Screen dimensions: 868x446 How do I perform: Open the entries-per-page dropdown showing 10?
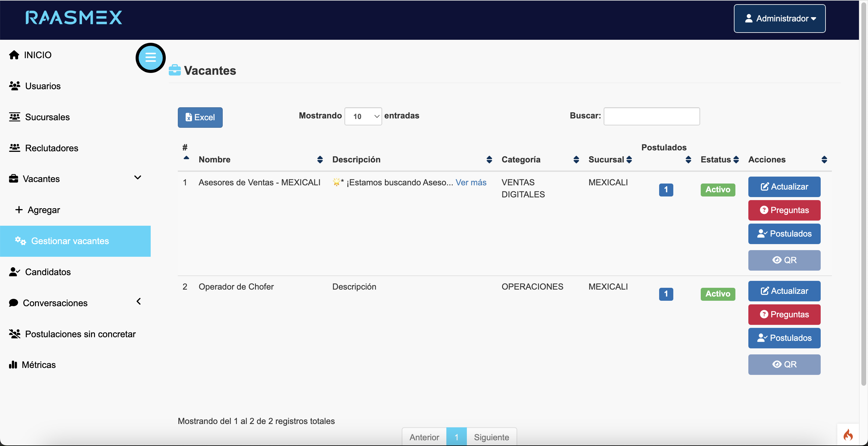coord(363,116)
